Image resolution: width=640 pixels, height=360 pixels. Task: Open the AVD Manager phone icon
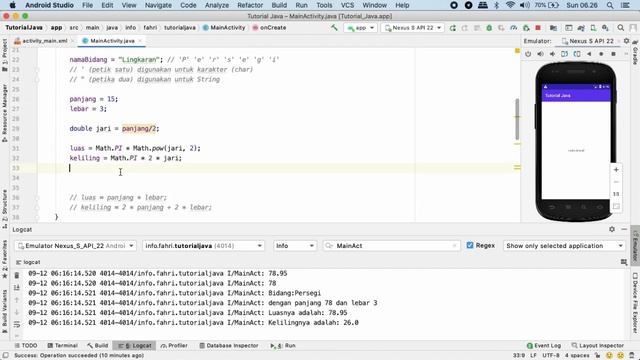pyautogui.click(x=593, y=28)
